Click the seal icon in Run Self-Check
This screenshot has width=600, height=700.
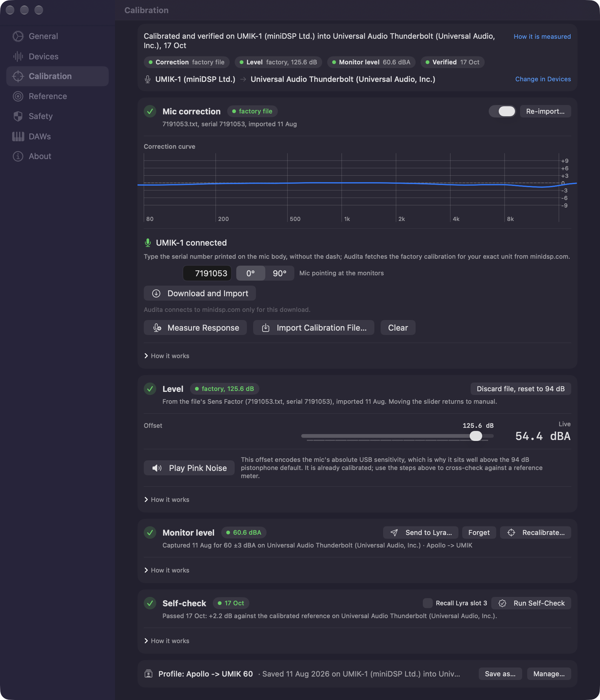[502, 603]
